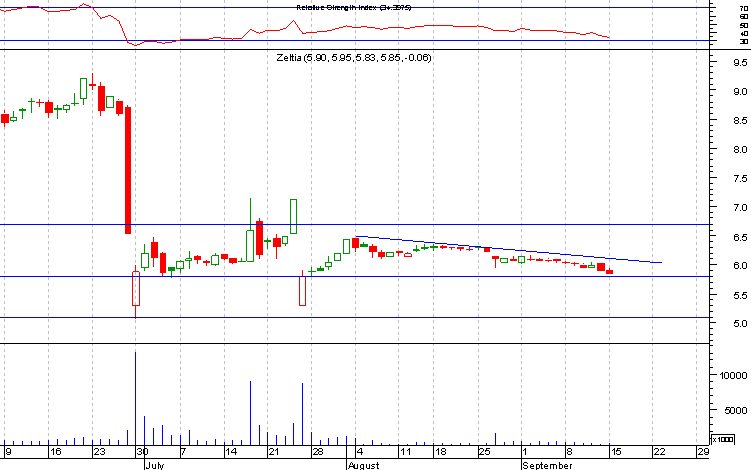The image size is (751, 470).
Task: Click the 8.0 price axis label
Action: coord(740,149)
